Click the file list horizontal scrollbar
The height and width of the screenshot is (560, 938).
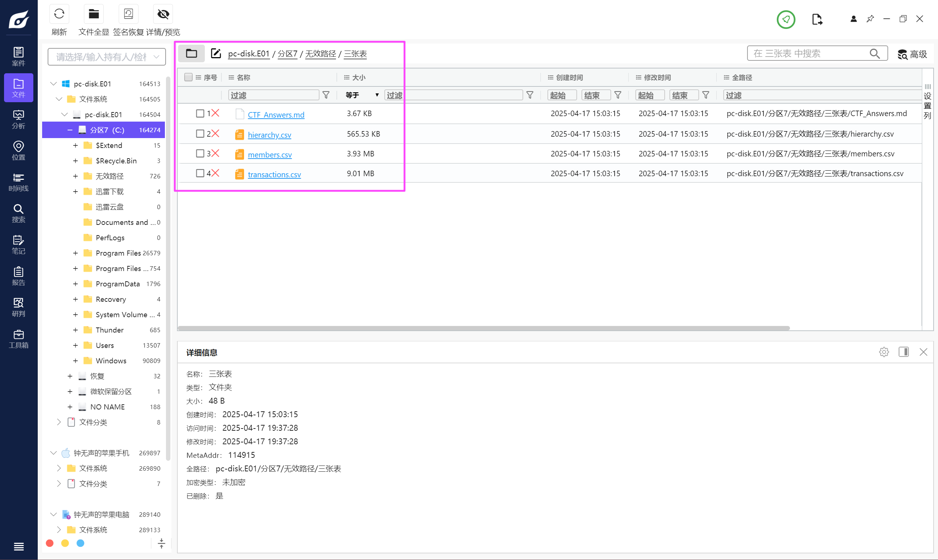tap(484, 328)
